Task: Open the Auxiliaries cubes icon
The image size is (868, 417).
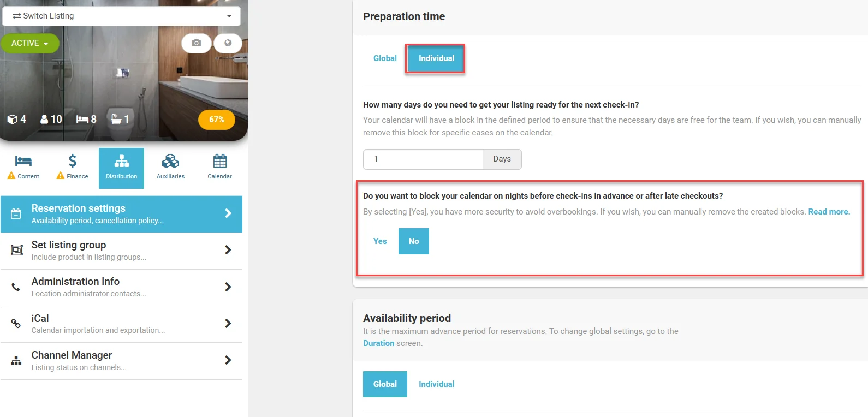Action: point(170,162)
